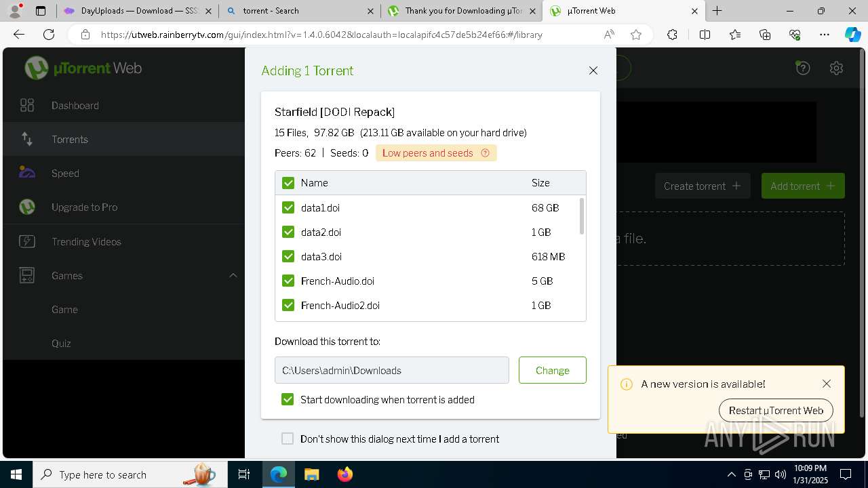Add page to favorites star icon
The width and height of the screenshot is (868, 488).
(x=636, y=35)
